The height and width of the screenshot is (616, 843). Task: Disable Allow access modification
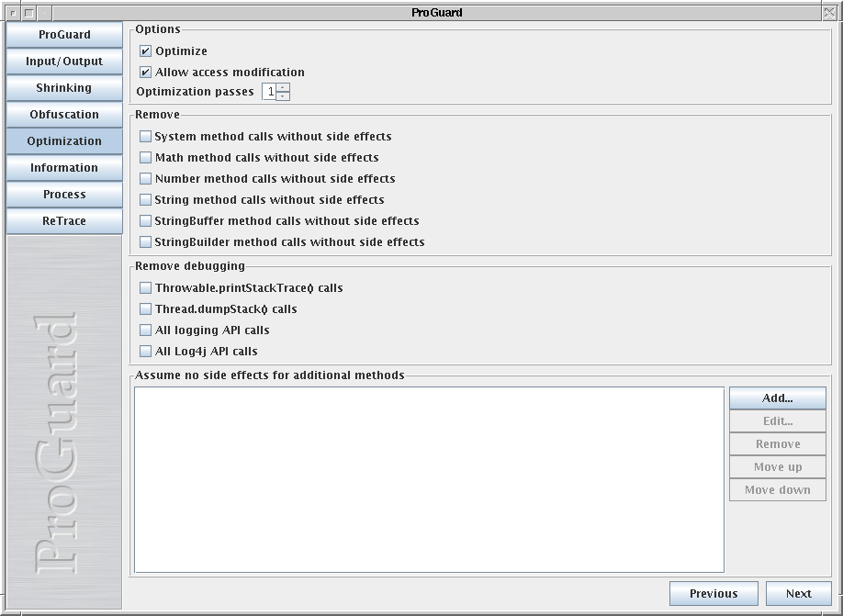[x=145, y=73]
